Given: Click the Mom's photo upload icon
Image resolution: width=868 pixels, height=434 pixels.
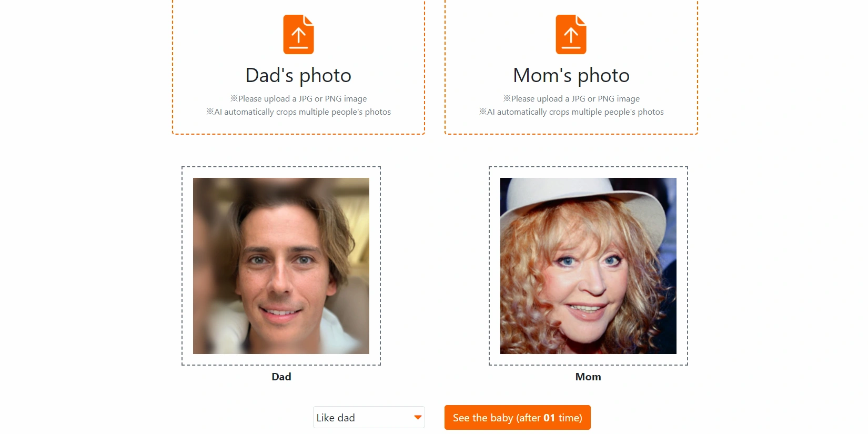Looking at the screenshot, I should point(571,35).
